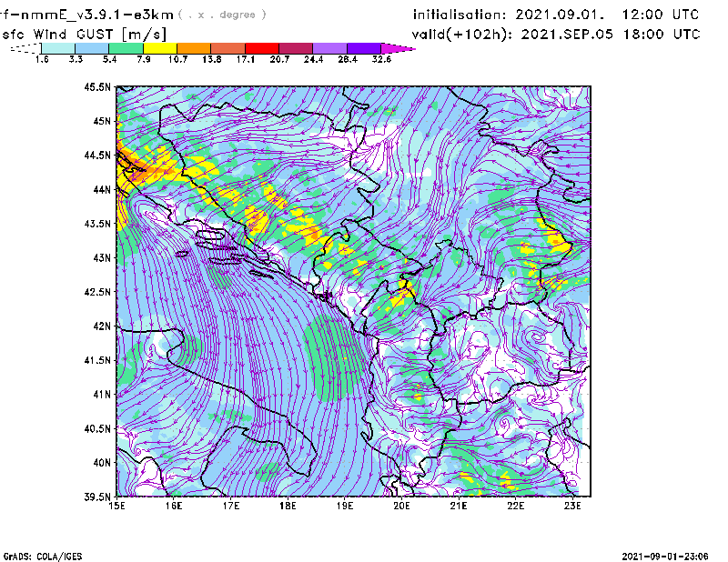Screen dimensions: 728x562
Task: Click the lavender 24.4–28.4 legend swatch
Action: [x=330, y=48]
